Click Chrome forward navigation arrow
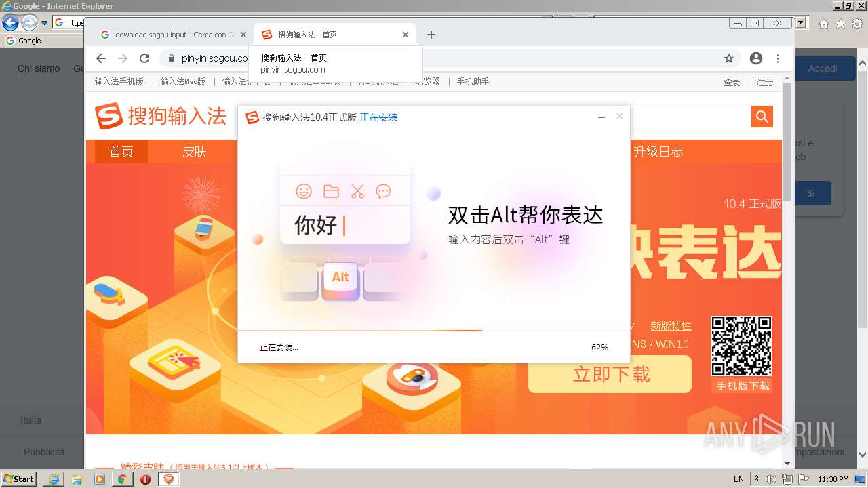Viewport: 868px width, 488px height. (x=123, y=58)
